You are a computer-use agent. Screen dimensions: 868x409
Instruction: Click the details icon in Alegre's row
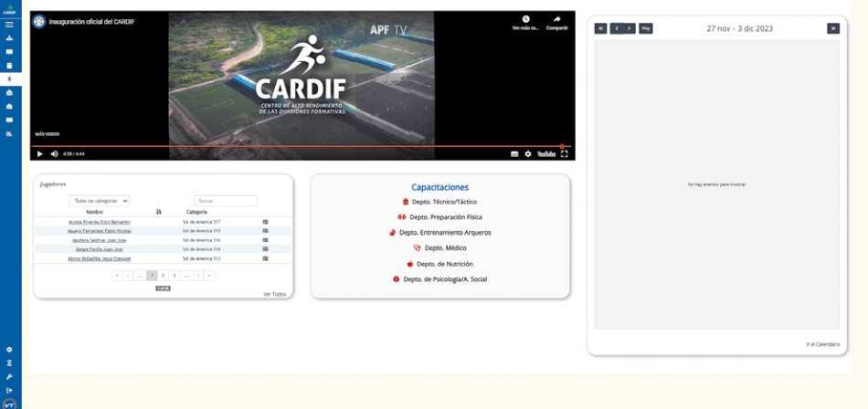click(x=265, y=249)
